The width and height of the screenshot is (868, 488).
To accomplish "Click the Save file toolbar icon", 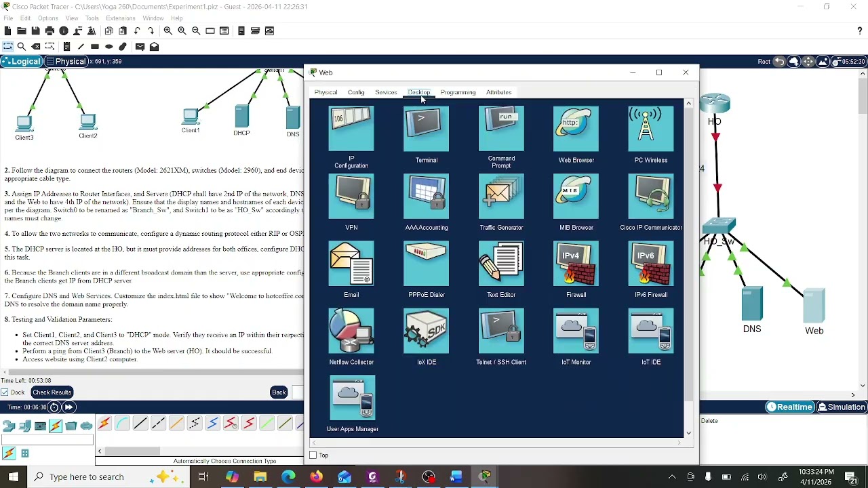I will [x=35, y=30].
